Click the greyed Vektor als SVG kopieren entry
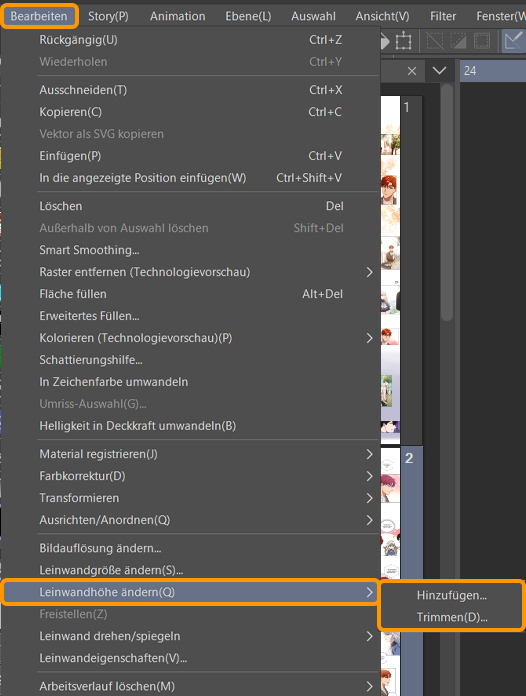The width and height of the screenshot is (526, 696). click(190, 134)
